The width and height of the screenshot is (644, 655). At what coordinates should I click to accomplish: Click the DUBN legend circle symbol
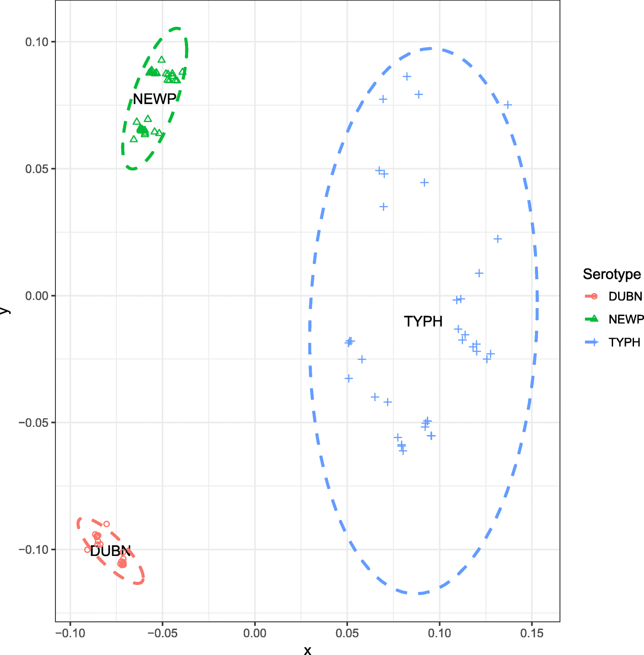[594, 297]
